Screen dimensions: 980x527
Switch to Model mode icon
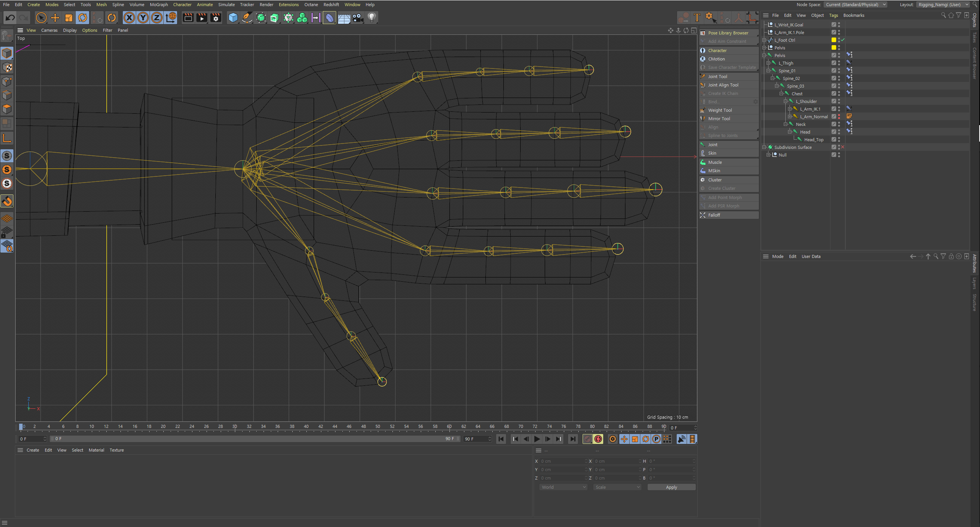pos(7,53)
